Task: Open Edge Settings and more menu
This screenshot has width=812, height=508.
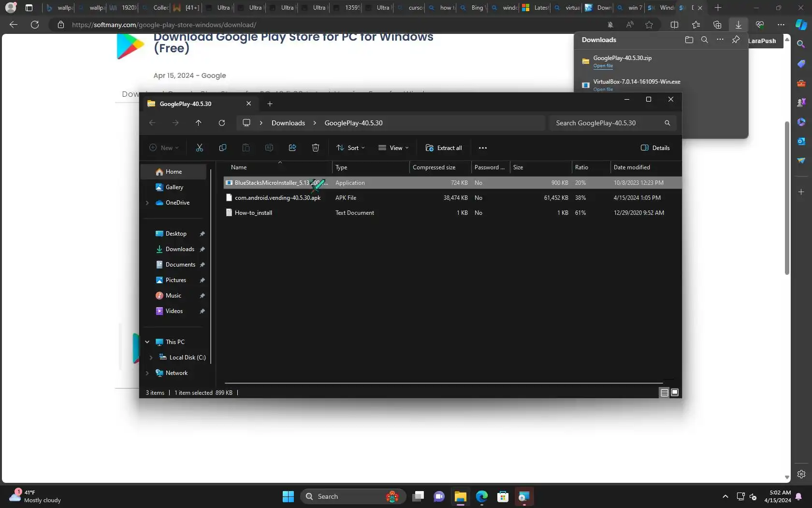Action: point(781,25)
